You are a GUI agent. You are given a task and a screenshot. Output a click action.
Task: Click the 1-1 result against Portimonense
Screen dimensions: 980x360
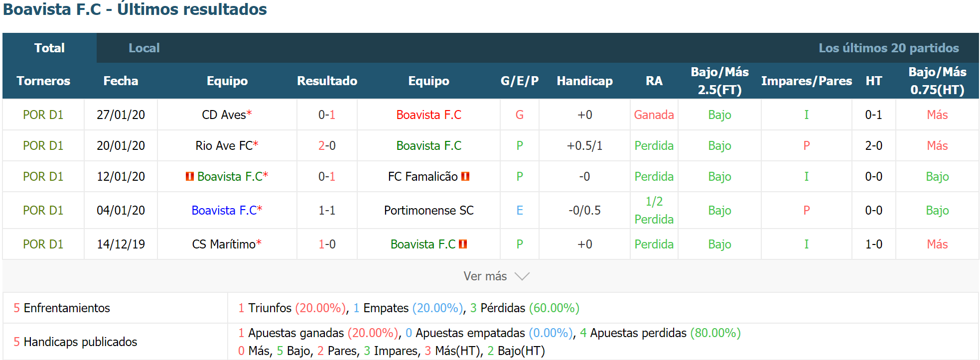pos(327,211)
